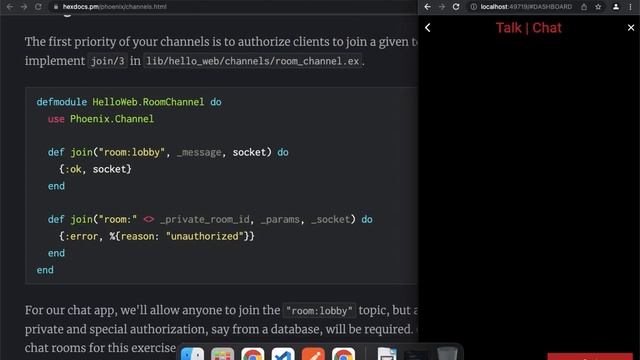Click the <> operator in second join
The width and height of the screenshot is (640, 360).
tap(149, 220)
